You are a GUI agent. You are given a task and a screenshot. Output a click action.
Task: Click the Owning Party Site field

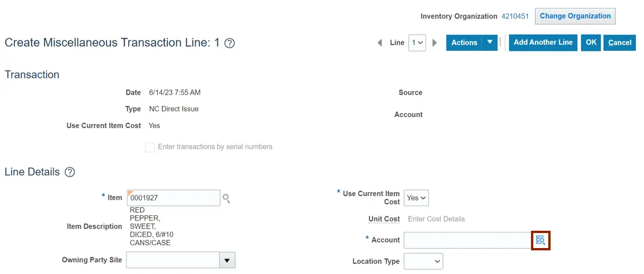[x=172, y=260]
